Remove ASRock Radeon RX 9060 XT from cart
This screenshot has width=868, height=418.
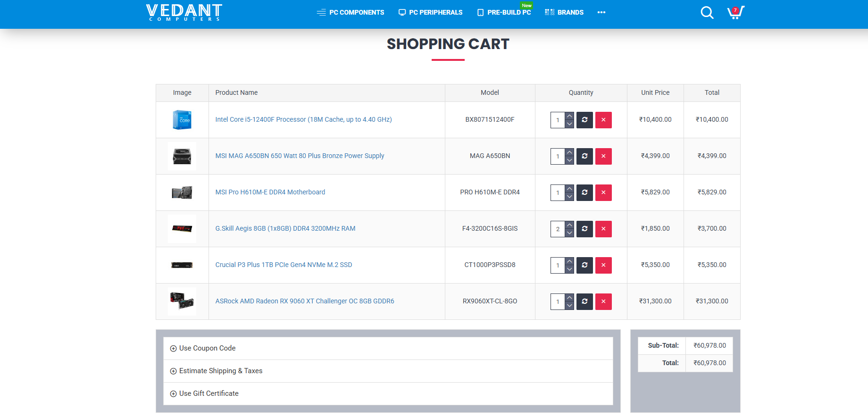click(603, 301)
